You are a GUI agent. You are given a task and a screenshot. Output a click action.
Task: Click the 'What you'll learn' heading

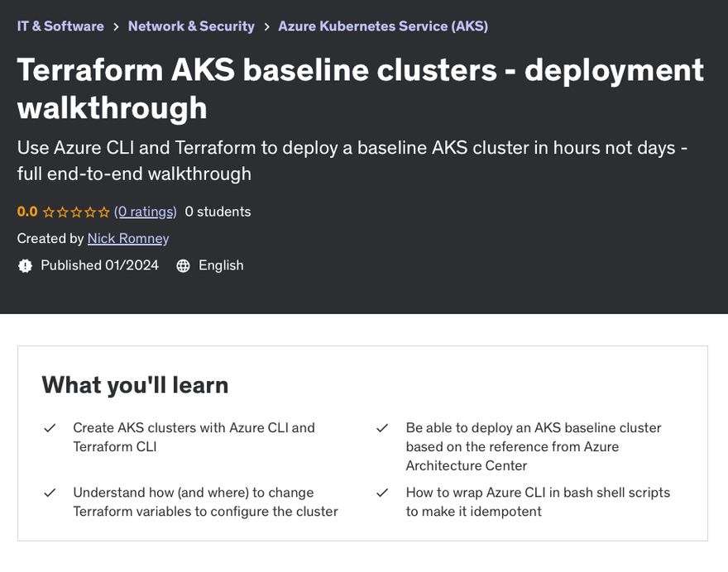[135, 384]
